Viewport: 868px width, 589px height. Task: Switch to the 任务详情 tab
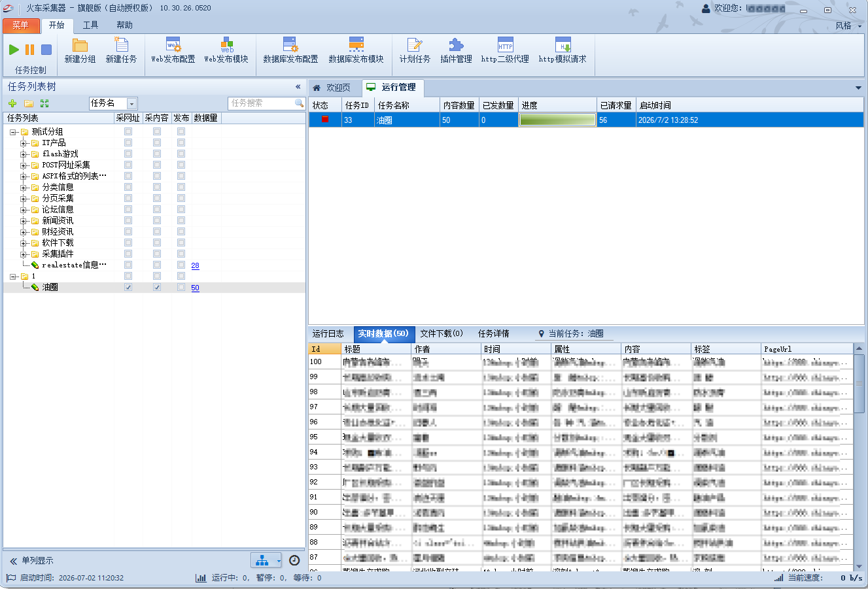[x=493, y=333]
